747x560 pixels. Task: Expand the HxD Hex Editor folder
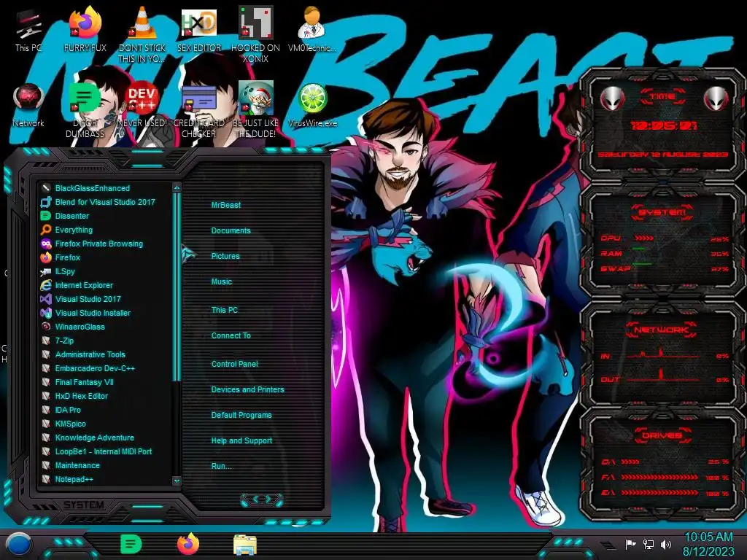[82, 396]
